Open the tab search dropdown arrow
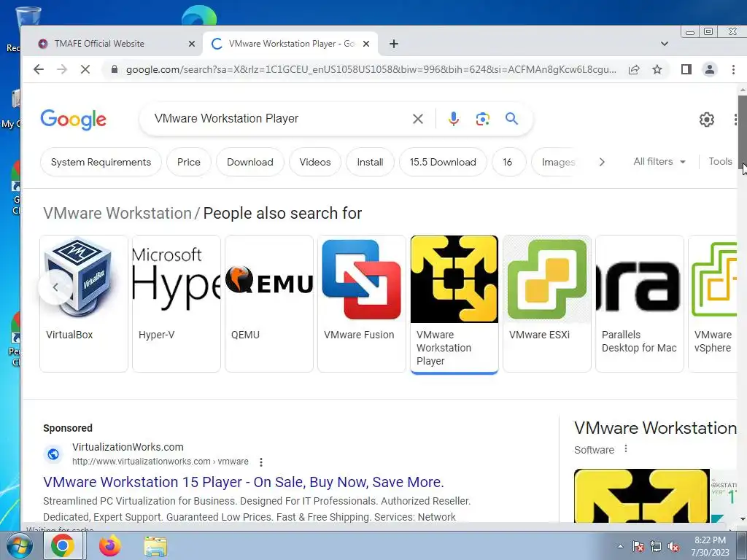Image resolution: width=747 pixels, height=560 pixels. coord(664,44)
